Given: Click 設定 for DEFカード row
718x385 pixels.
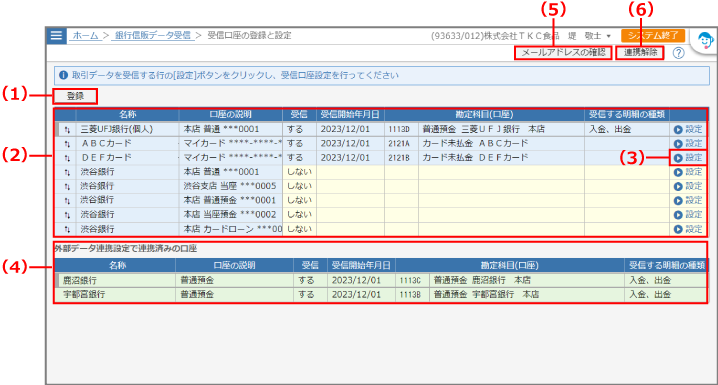Looking at the screenshot, I should 688,157.
